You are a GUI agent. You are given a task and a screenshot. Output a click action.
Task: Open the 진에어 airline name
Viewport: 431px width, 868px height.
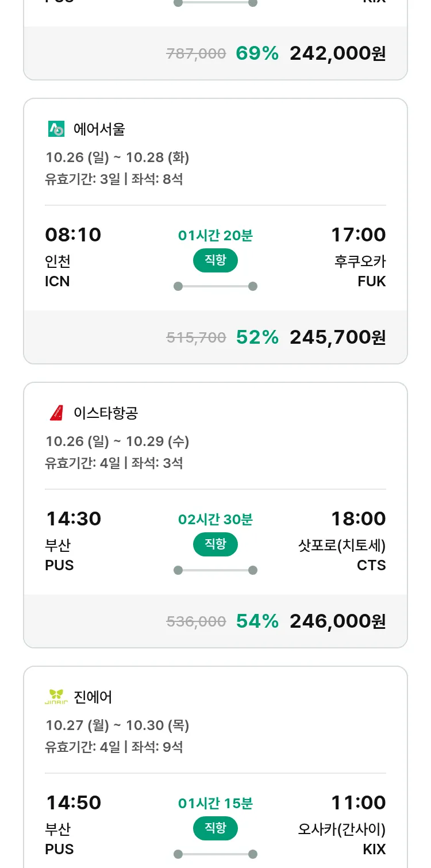click(93, 697)
